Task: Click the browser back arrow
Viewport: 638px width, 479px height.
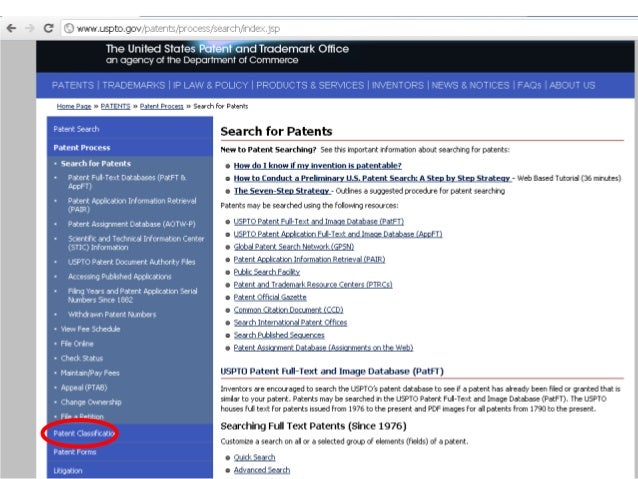Action: click(x=11, y=28)
